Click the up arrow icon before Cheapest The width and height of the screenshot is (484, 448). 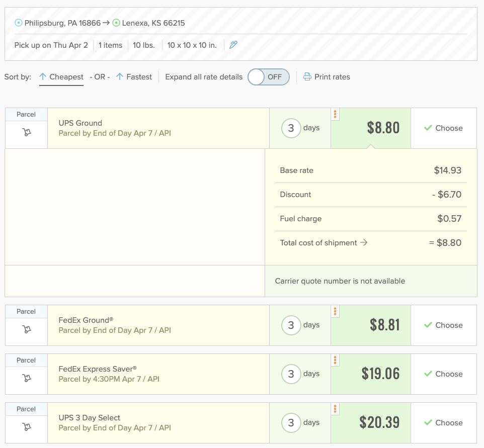point(43,76)
